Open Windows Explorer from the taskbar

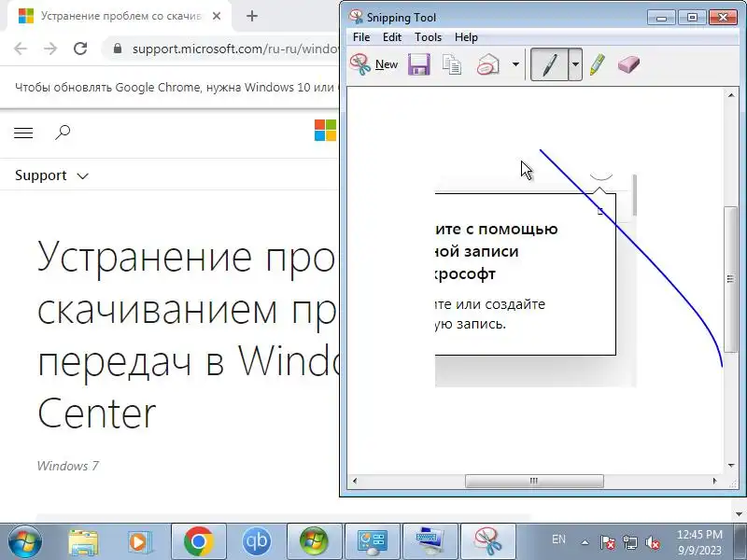(83, 542)
